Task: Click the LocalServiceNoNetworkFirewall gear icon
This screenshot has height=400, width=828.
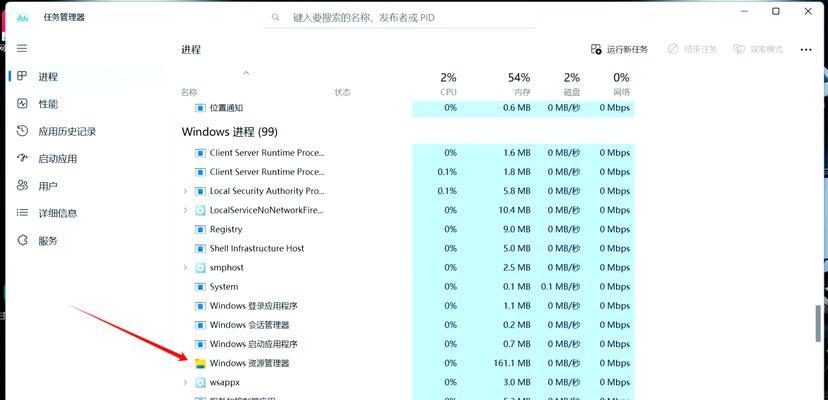Action: pos(200,210)
